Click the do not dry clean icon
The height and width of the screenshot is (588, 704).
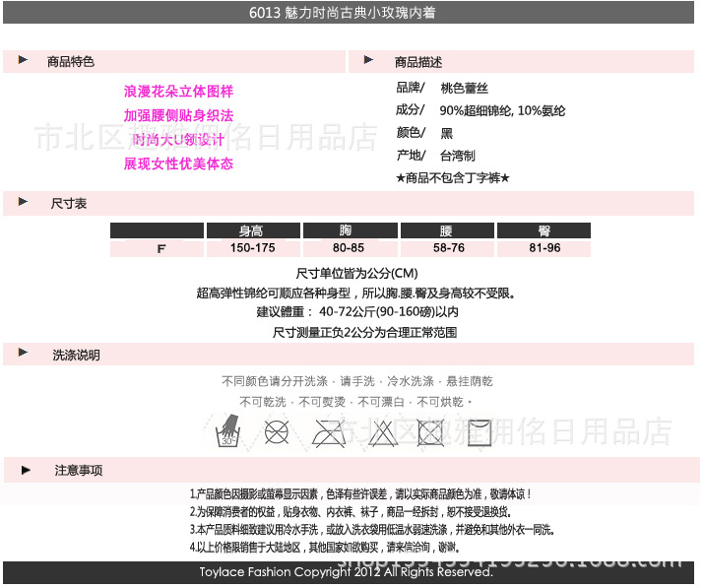(278, 430)
